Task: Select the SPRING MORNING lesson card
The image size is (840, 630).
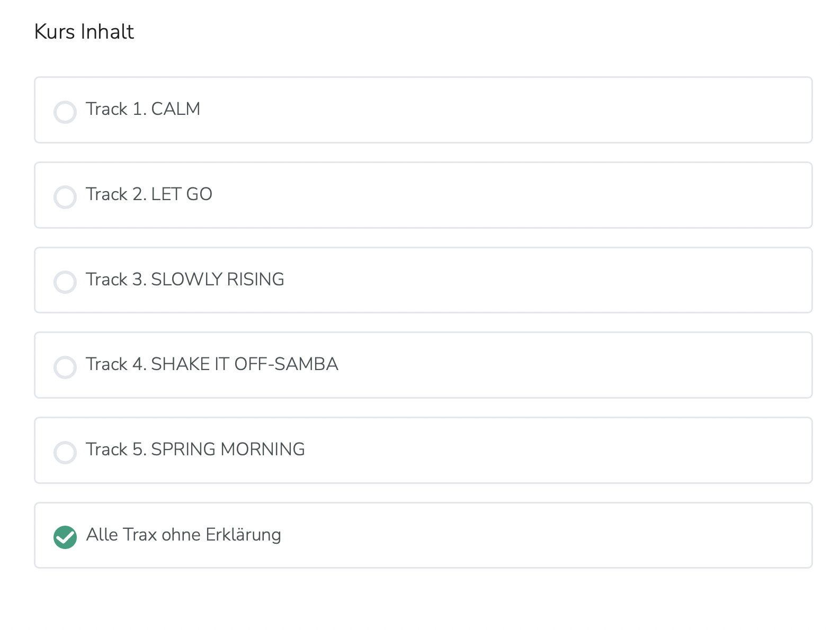Action: pos(423,451)
